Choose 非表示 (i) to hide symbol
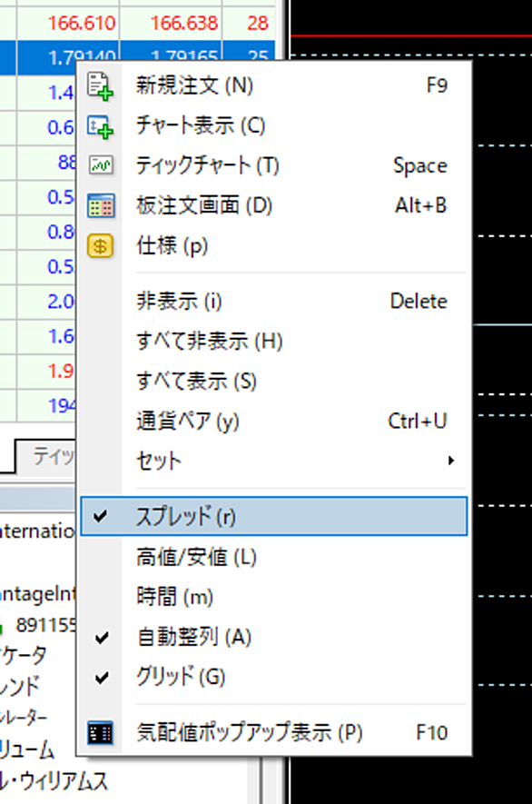 [273, 301]
